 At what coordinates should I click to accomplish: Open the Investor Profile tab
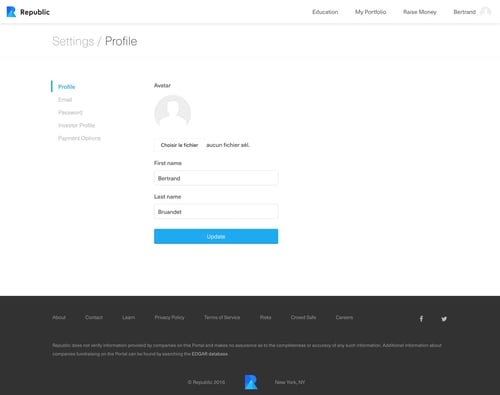tap(77, 125)
